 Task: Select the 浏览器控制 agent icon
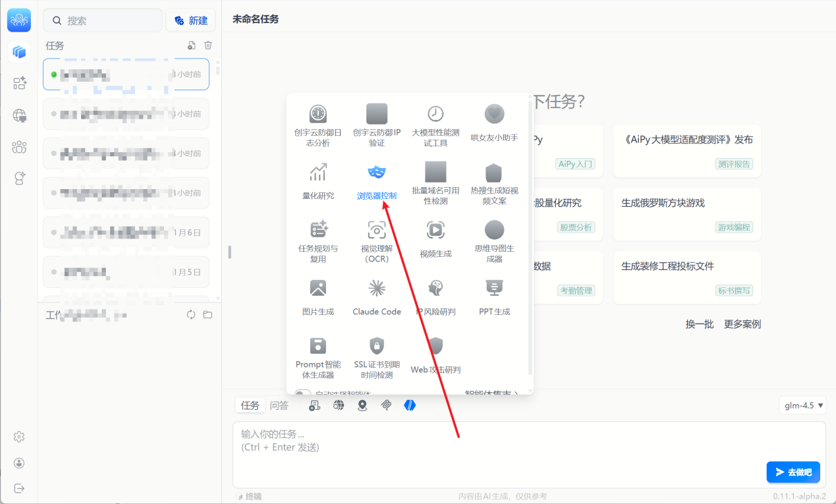coord(376,173)
